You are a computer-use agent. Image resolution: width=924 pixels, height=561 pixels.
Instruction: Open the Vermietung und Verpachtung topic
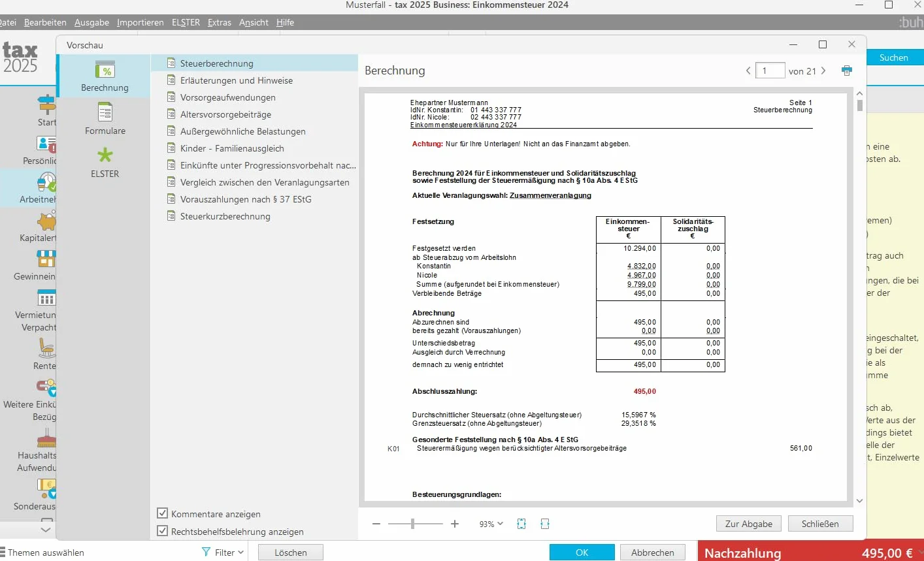pyautogui.click(x=37, y=310)
